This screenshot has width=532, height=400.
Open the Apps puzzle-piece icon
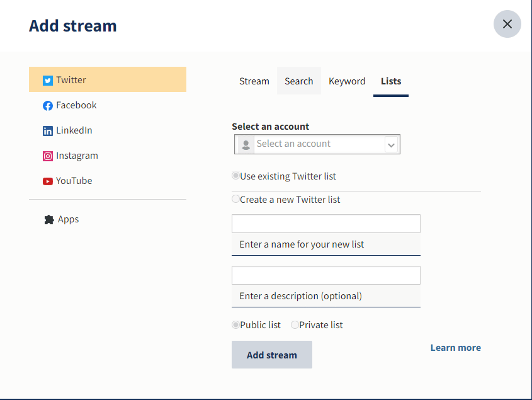(49, 220)
